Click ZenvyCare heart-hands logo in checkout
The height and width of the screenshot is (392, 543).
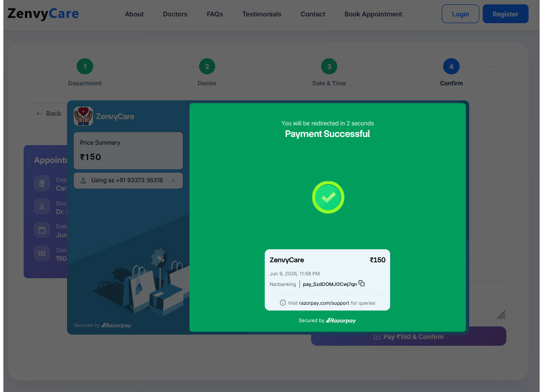(83, 116)
